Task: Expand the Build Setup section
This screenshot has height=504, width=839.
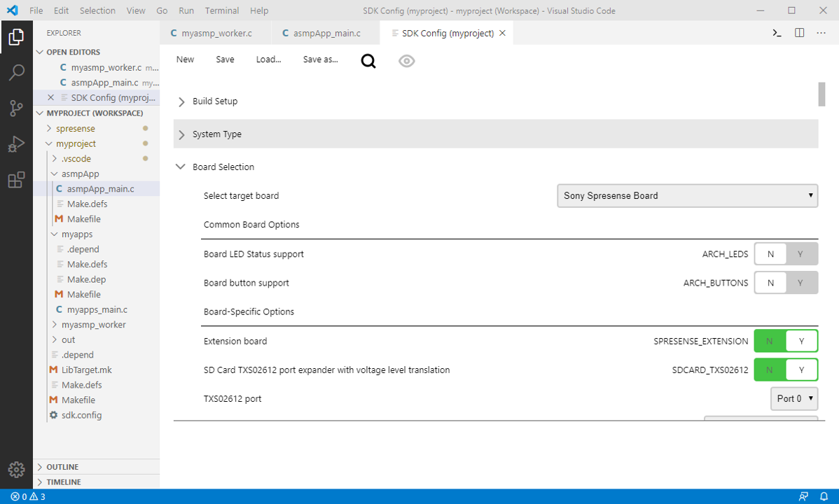Action: coord(181,101)
